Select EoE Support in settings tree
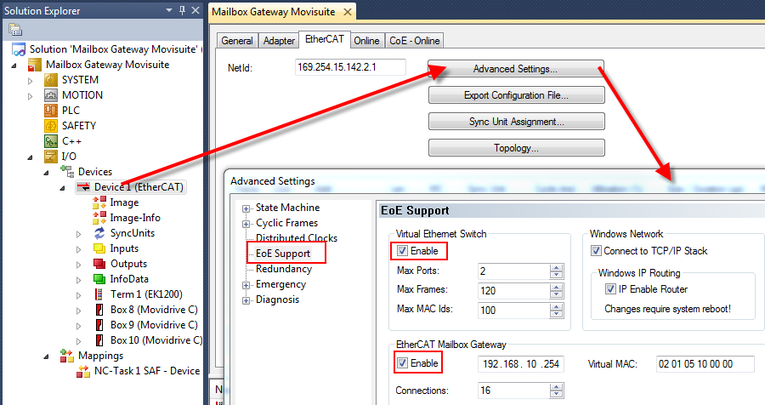The height and width of the screenshot is (405, 765). point(282,254)
